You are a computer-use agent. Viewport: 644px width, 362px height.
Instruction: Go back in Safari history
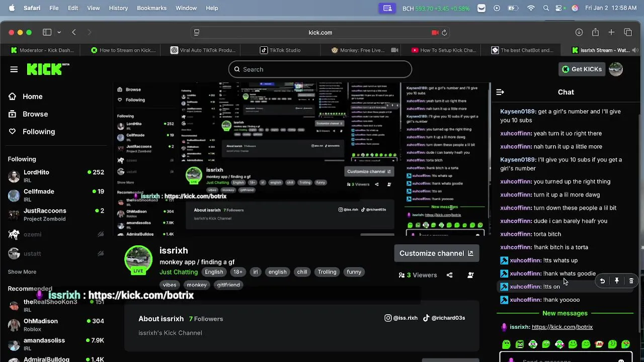click(x=74, y=32)
